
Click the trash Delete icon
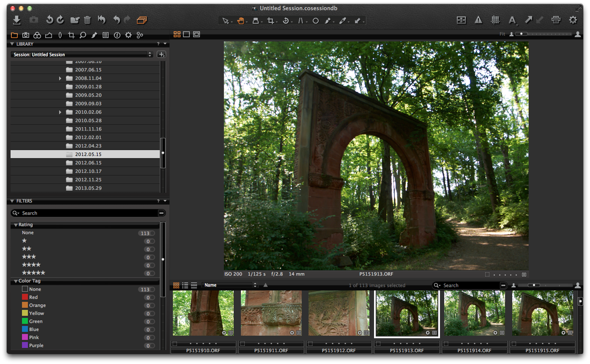tap(87, 20)
